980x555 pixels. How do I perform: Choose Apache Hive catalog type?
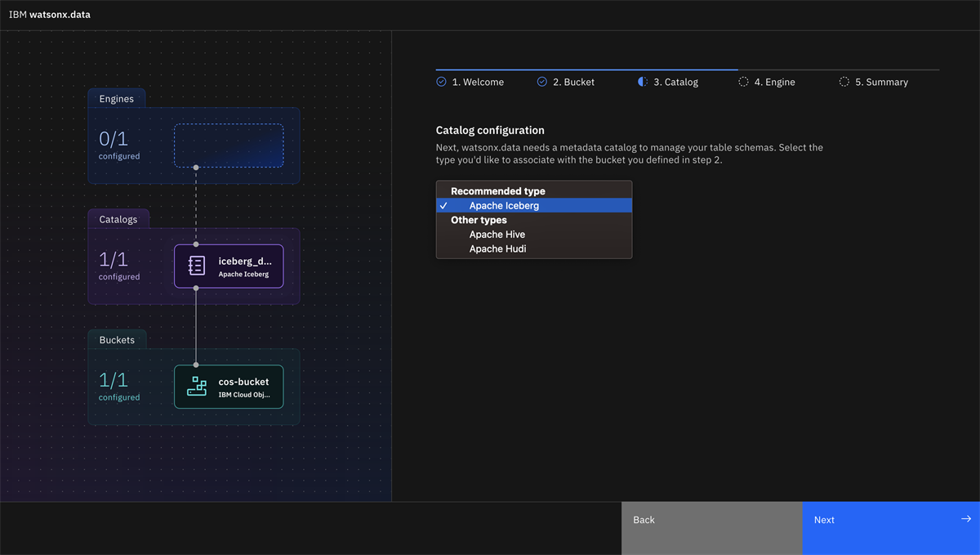click(x=534, y=235)
